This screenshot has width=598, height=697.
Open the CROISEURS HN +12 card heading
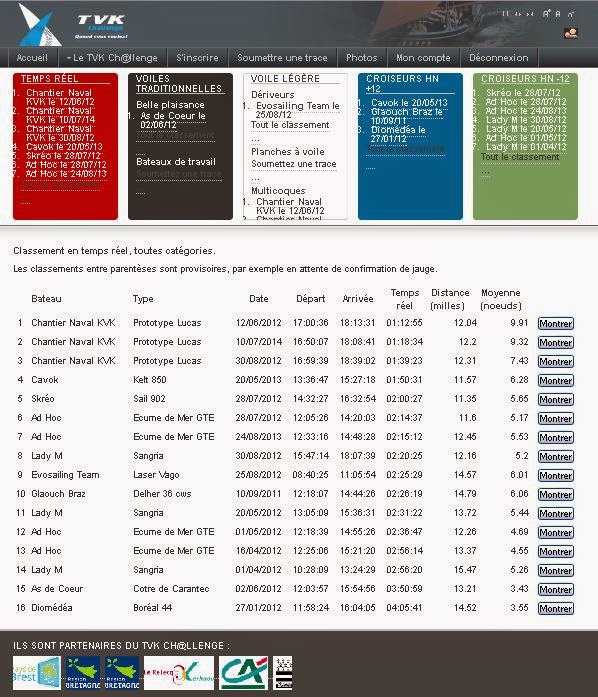point(402,84)
